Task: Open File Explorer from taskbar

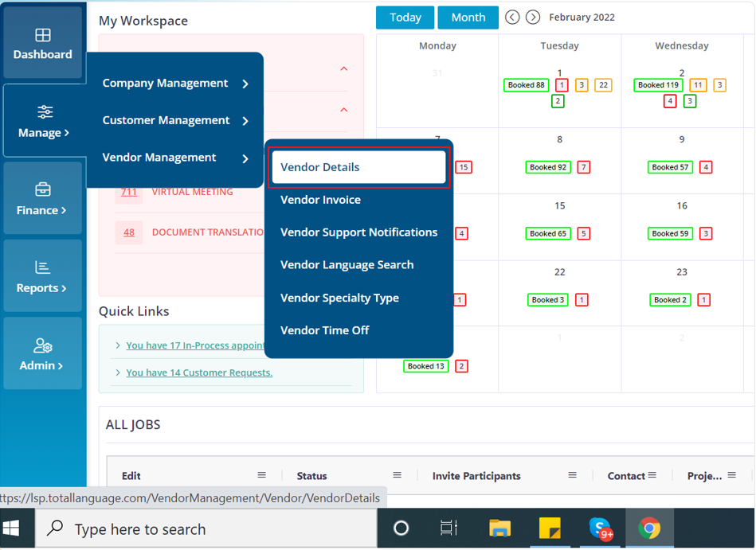Action: point(499,529)
